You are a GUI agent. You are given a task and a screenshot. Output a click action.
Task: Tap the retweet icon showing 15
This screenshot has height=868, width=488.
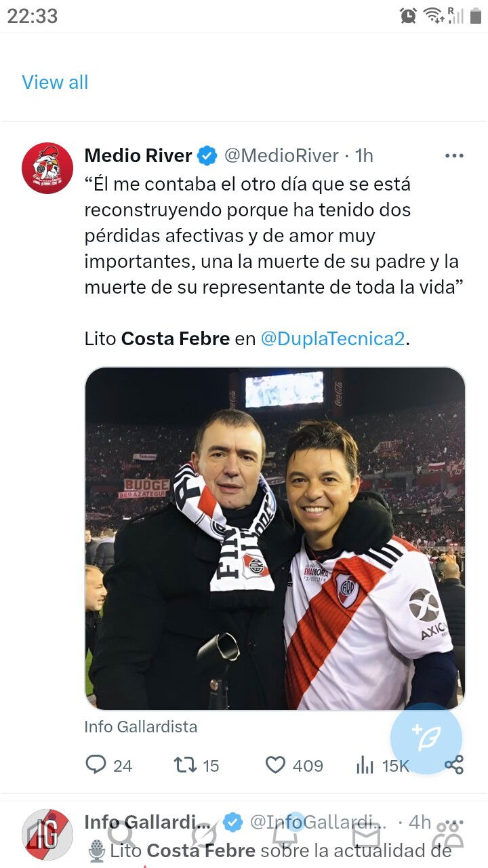click(x=185, y=765)
